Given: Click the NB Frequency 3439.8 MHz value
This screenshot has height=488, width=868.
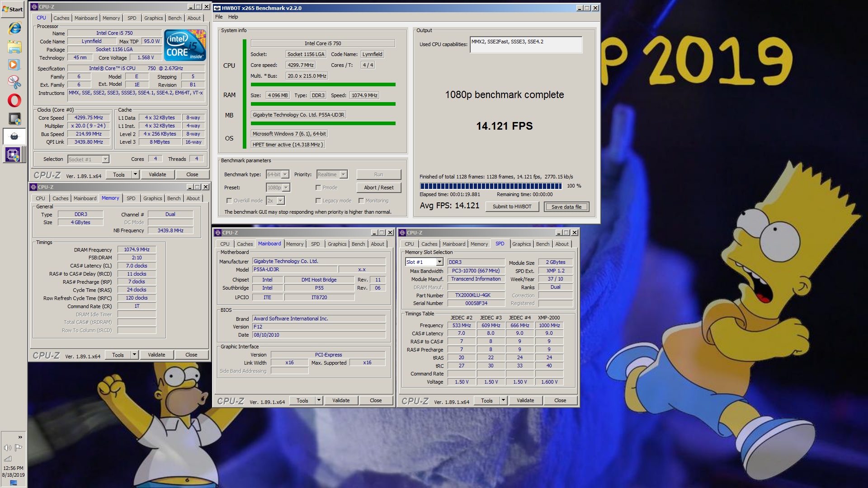Looking at the screenshot, I should click(170, 230).
